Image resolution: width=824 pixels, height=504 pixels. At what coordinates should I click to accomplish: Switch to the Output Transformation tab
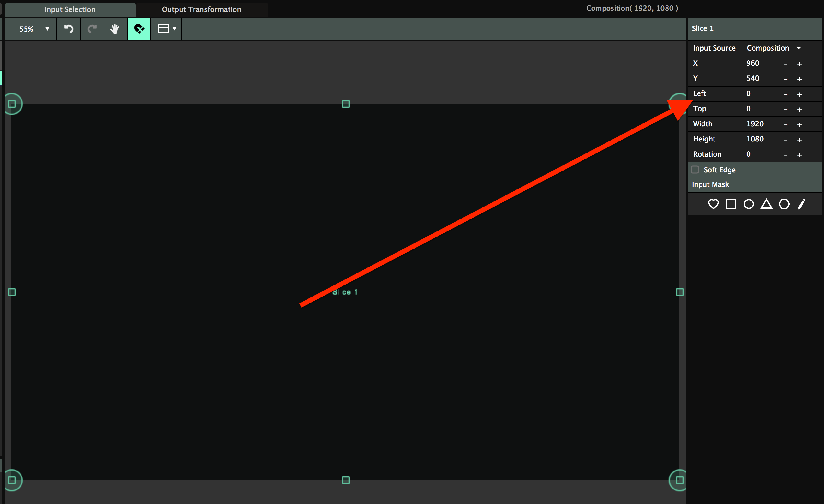point(201,9)
